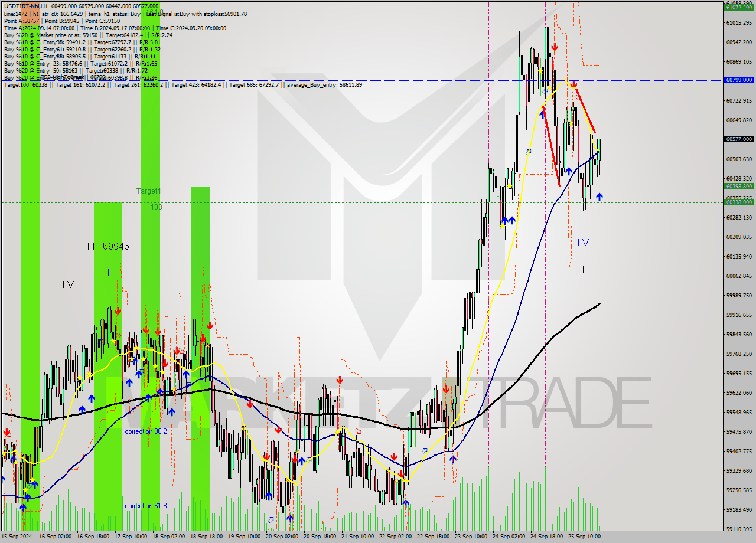Click the 'Buy %10 @ C_Entry61: 59210.8' line
Image resolution: width=756 pixels, height=543 pixels.
tap(82, 49)
